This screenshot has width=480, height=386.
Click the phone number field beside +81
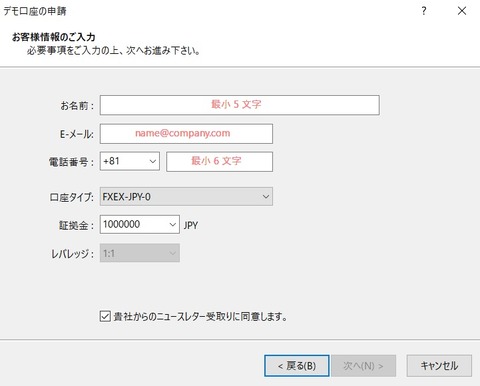219,162
